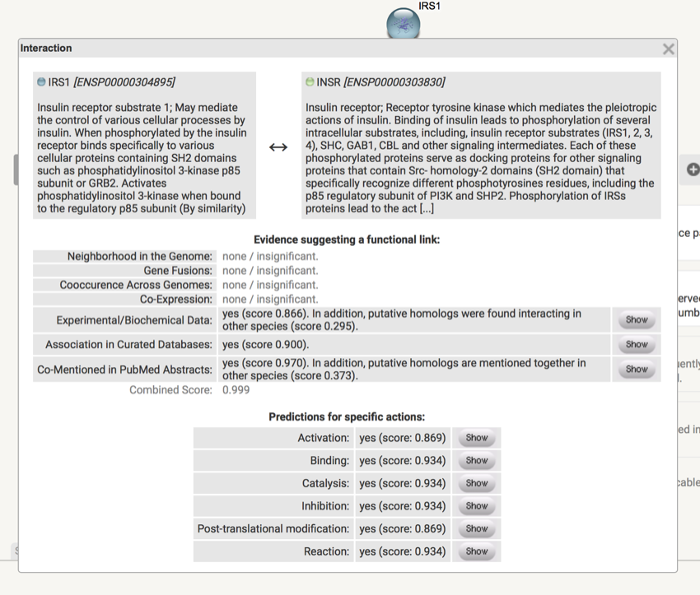Click the IRS1 node bubble in the network

[404, 24]
